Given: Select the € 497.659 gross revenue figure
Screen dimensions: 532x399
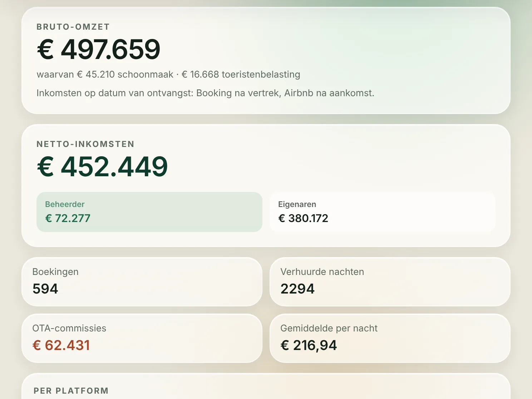Looking at the screenshot, I should pos(99,49).
